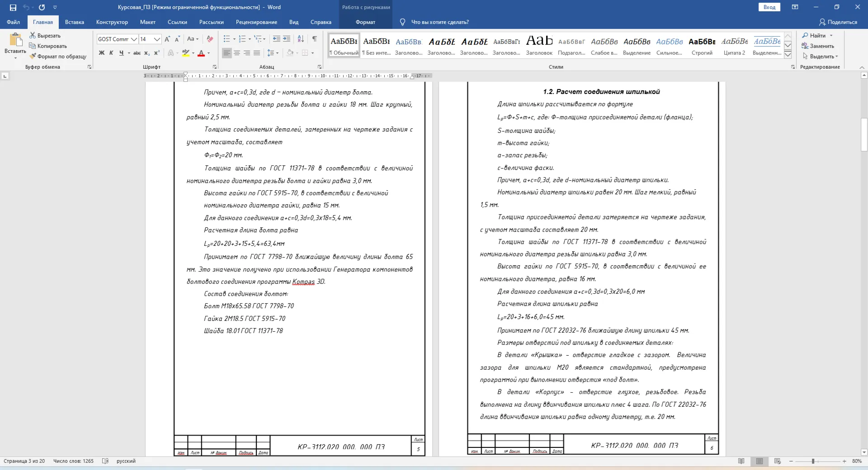
Task: Copy selection using Копировать
Action: pyautogui.click(x=48, y=46)
